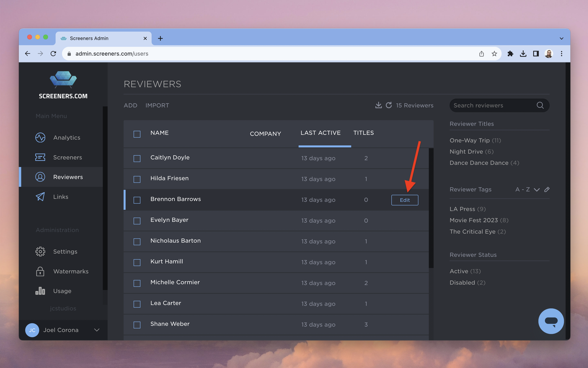Open the Usage bar chart icon

(x=40, y=291)
